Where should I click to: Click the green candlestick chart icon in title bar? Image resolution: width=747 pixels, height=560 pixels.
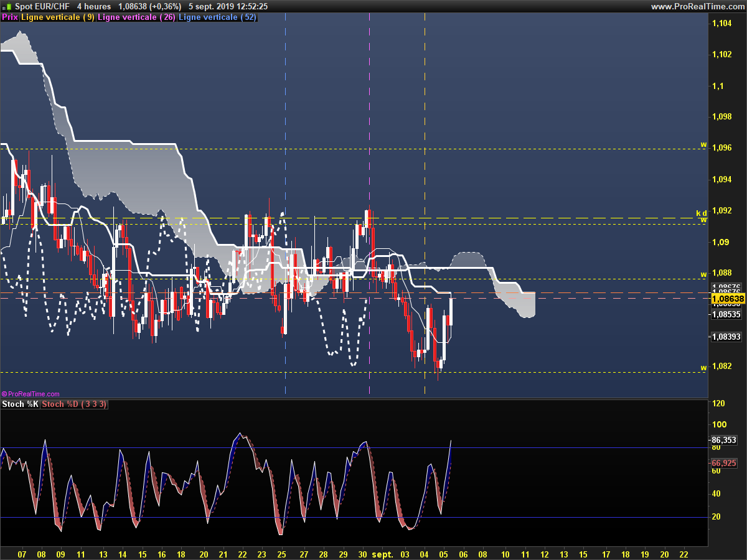7,6
